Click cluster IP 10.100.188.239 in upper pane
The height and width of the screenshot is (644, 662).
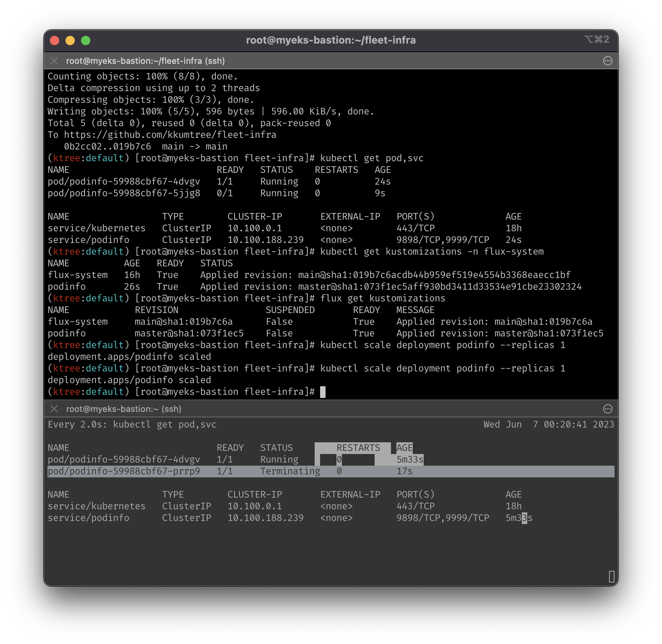click(266, 240)
